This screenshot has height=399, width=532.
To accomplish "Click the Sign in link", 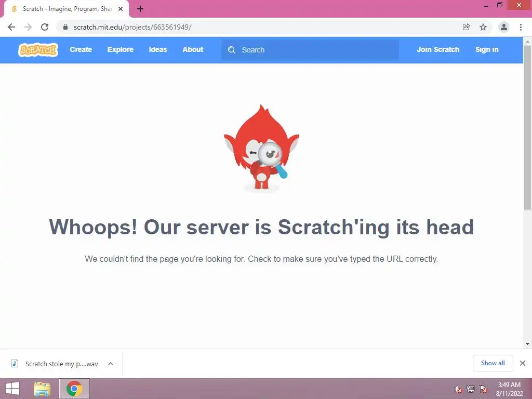I will click(x=486, y=49).
